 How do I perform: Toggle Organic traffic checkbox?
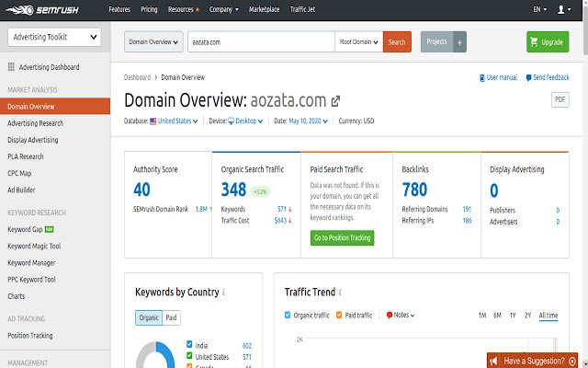click(x=288, y=315)
